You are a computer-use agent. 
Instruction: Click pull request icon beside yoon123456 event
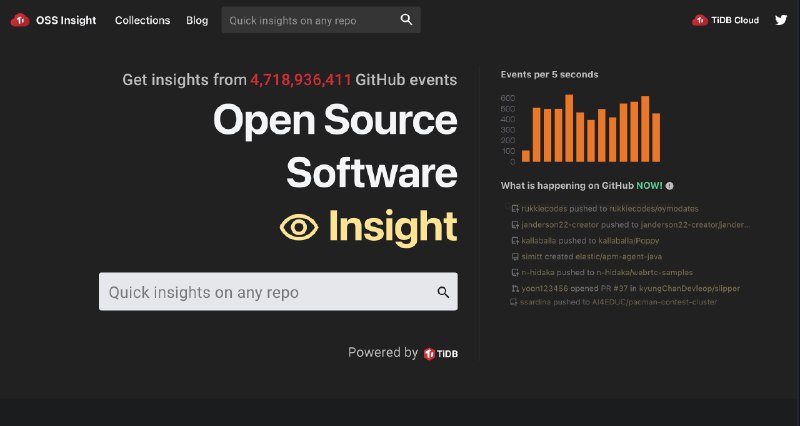514,288
